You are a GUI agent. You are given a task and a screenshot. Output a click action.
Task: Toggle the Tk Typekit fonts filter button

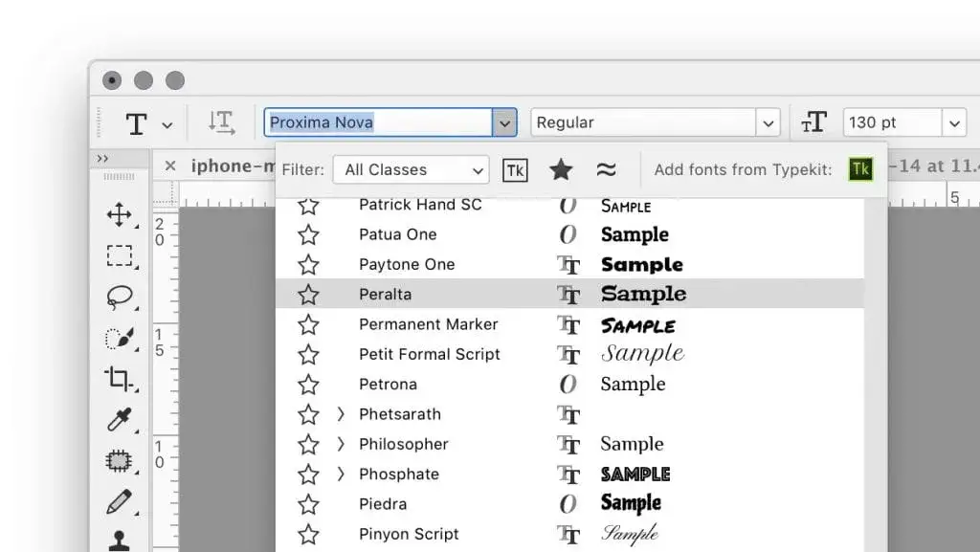515,169
